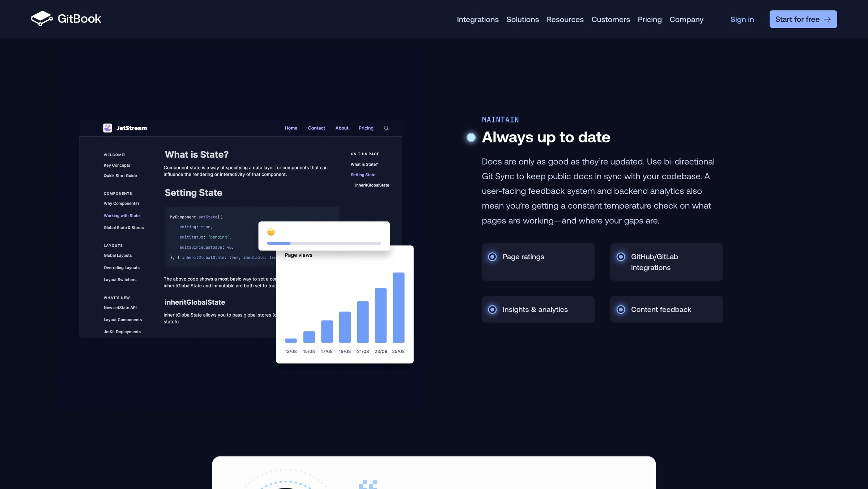Image resolution: width=868 pixels, height=489 pixels.
Task: Click the search icon in JetStream docs
Action: (386, 128)
